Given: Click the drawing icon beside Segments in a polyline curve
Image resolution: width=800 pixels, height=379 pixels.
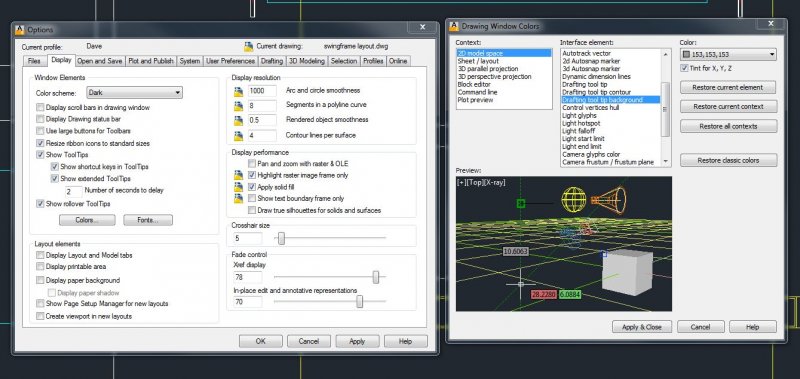Looking at the screenshot, I should (x=238, y=106).
